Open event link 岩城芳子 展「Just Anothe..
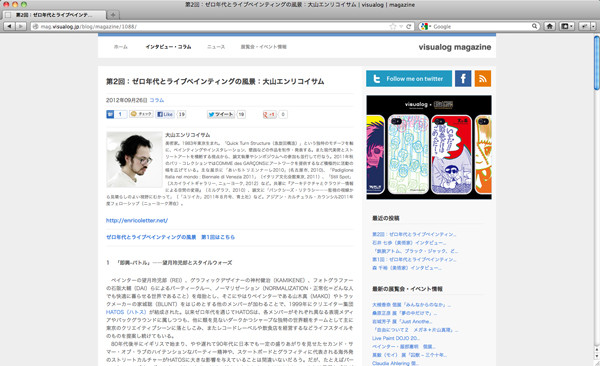Image resolution: width=600 pixels, height=366 pixels. [x=402, y=322]
